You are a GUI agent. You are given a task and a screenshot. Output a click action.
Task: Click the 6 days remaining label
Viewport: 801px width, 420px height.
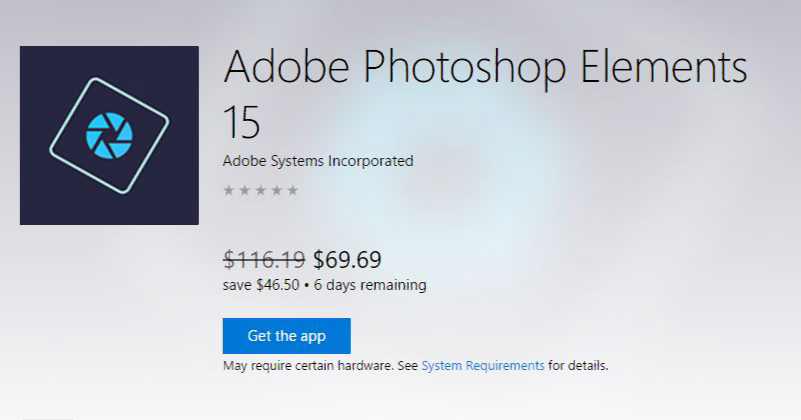[370, 285]
